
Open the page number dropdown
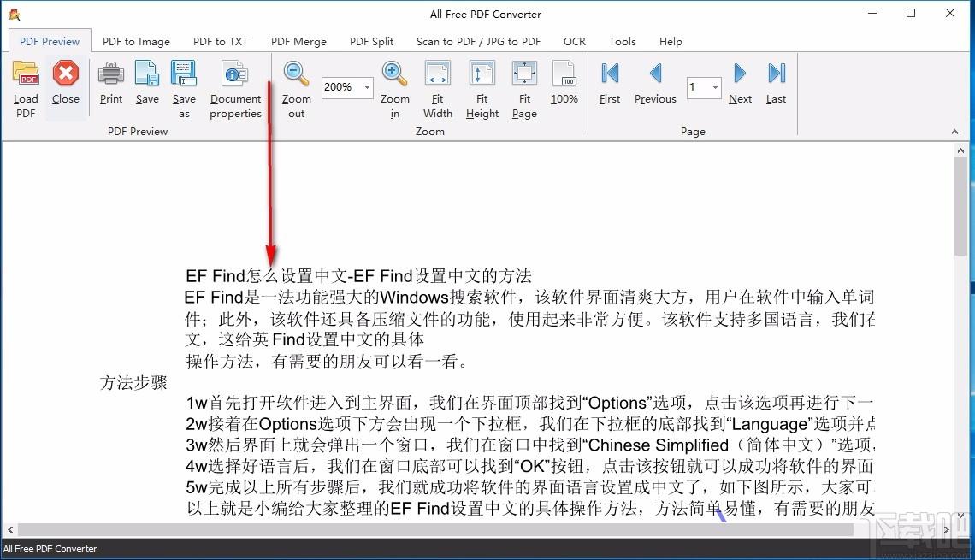coord(715,87)
